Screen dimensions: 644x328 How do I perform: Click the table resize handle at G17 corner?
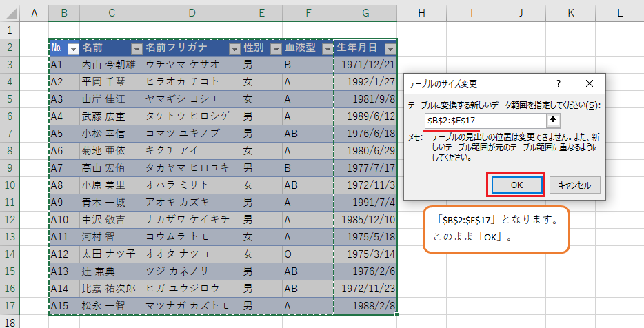tap(396, 315)
